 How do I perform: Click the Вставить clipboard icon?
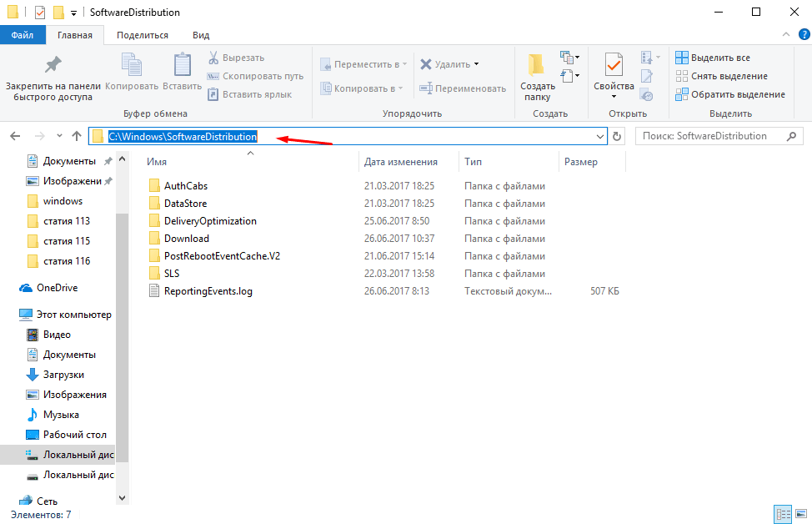click(x=183, y=64)
